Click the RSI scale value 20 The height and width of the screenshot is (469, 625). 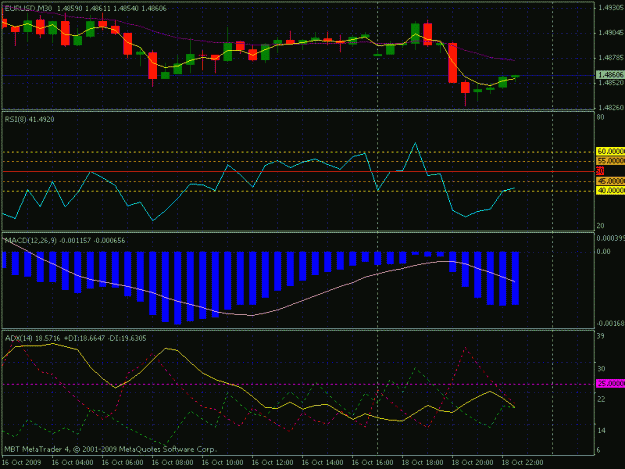[x=600, y=226]
